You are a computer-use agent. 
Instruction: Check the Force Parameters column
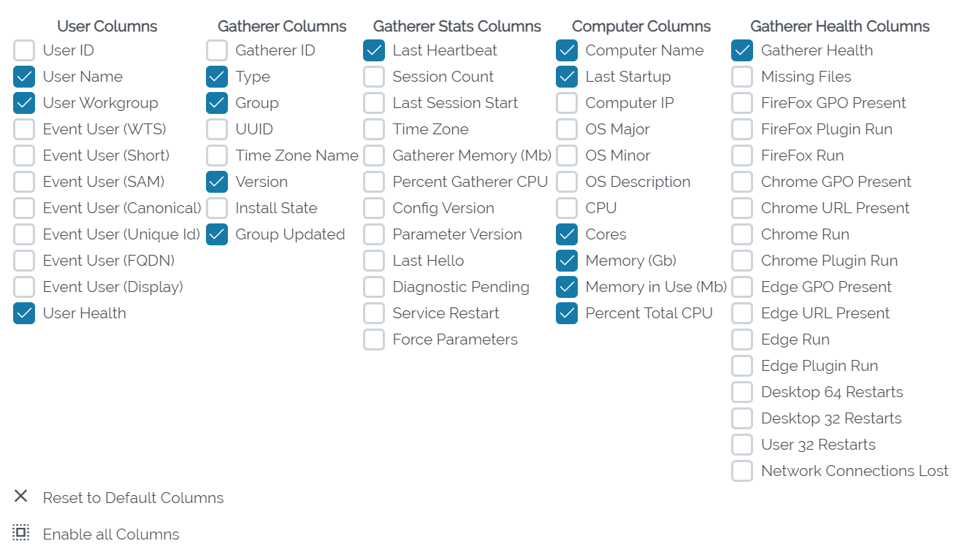coord(373,339)
